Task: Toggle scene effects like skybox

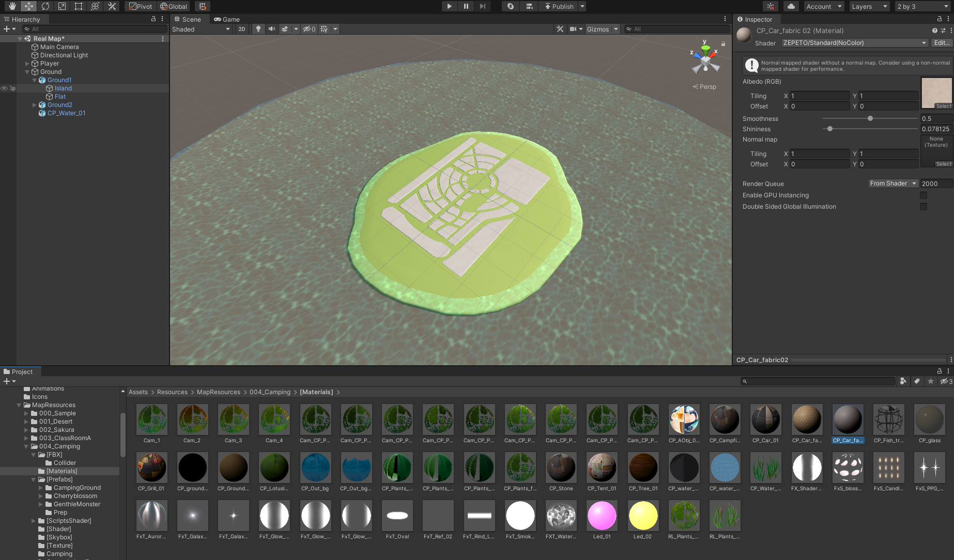Action: pyautogui.click(x=285, y=29)
